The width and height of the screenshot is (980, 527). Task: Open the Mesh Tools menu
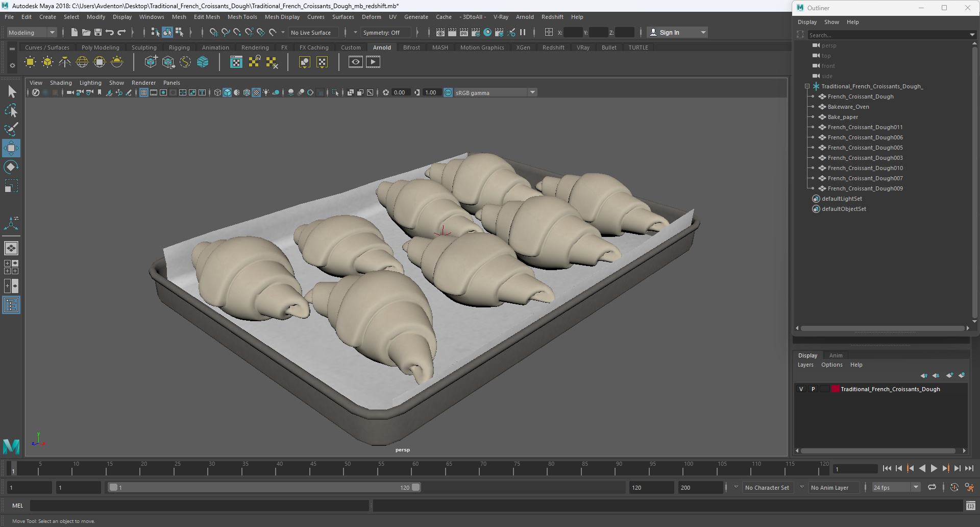(x=242, y=17)
